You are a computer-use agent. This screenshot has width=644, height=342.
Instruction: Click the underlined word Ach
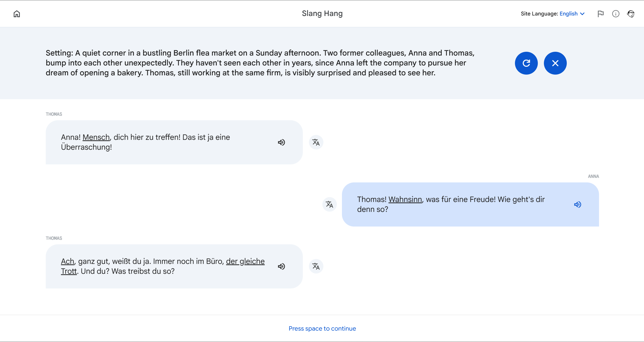67,261
